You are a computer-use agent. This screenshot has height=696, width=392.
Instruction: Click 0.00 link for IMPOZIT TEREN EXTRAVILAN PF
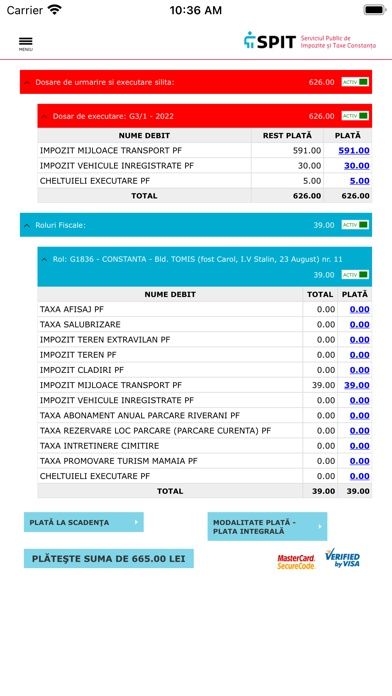pos(360,340)
